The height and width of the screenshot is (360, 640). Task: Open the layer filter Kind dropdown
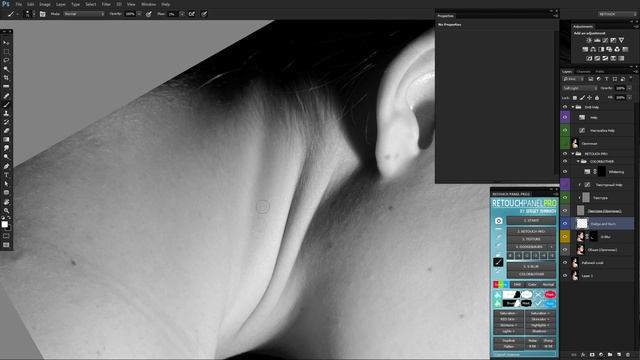573,79
